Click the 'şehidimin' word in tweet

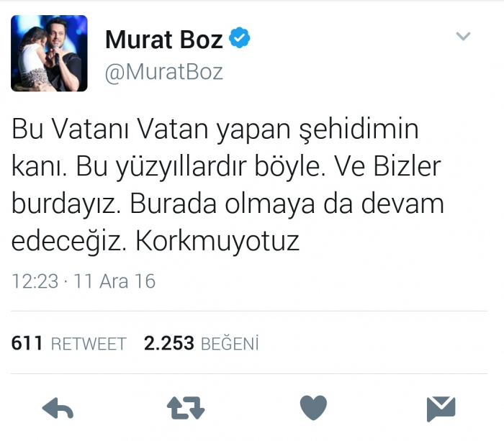point(359,129)
